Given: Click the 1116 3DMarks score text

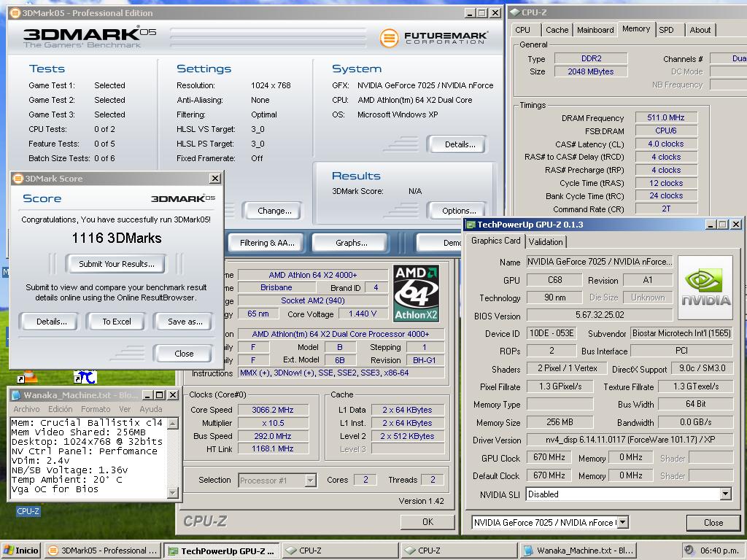Looking at the screenshot, I should (x=117, y=238).
